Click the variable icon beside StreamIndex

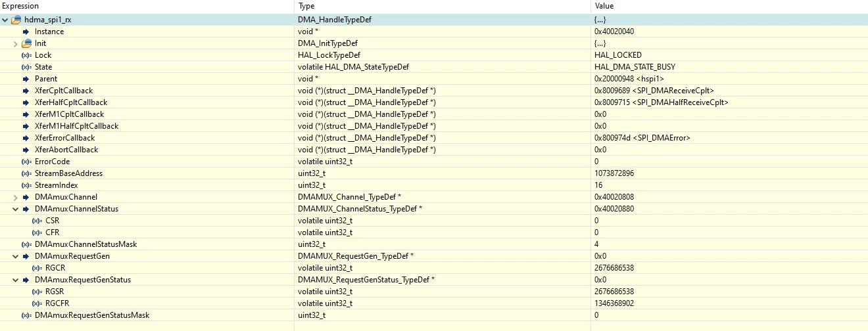(26, 185)
